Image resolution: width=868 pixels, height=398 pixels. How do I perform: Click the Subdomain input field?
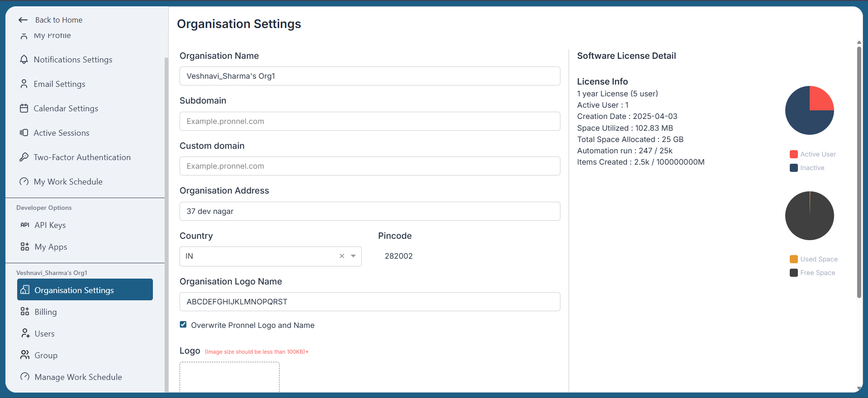pos(370,121)
